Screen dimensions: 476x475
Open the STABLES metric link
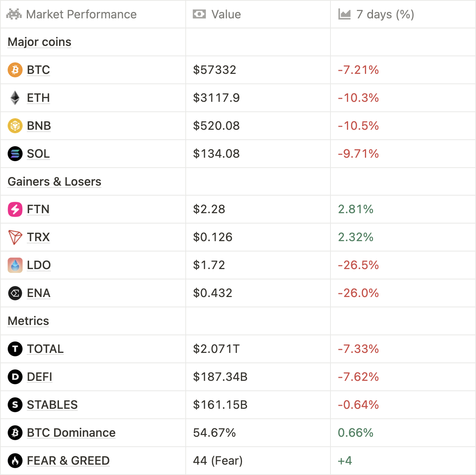[52, 405]
